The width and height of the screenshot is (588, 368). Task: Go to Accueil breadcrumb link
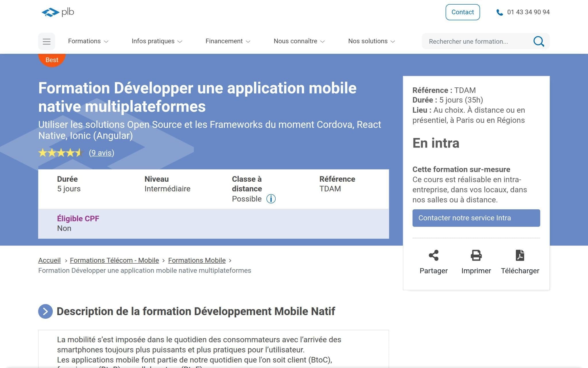pyautogui.click(x=49, y=260)
